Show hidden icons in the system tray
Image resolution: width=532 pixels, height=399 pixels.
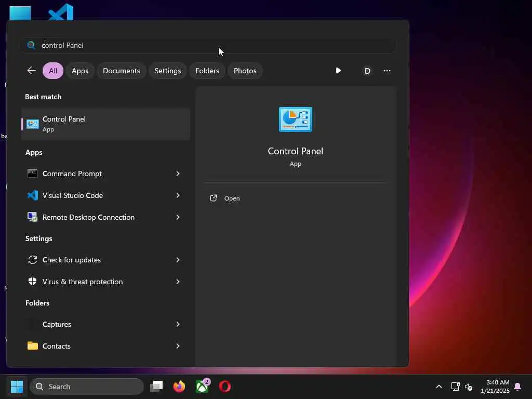(438, 387)
